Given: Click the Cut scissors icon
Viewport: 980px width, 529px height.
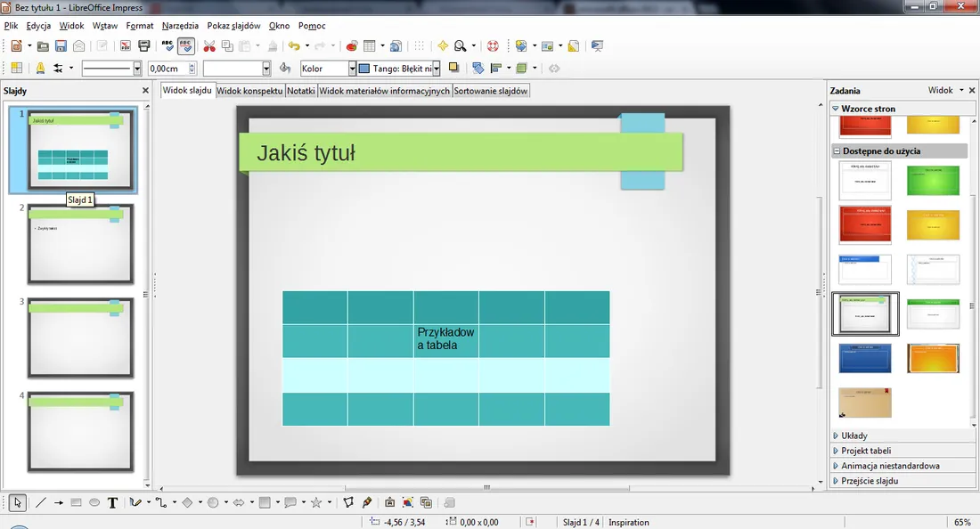Looking at the screenshot, I should click(x=210, y=46).
